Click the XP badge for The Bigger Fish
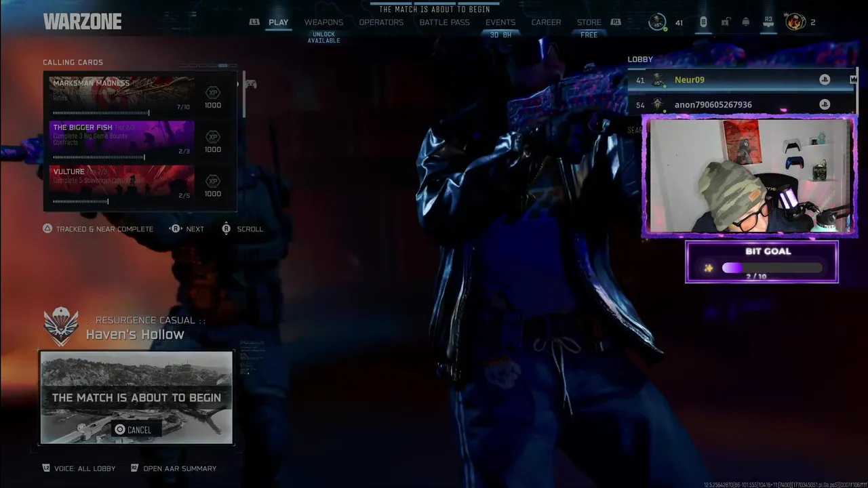The image size is (868, 488). 213,136
